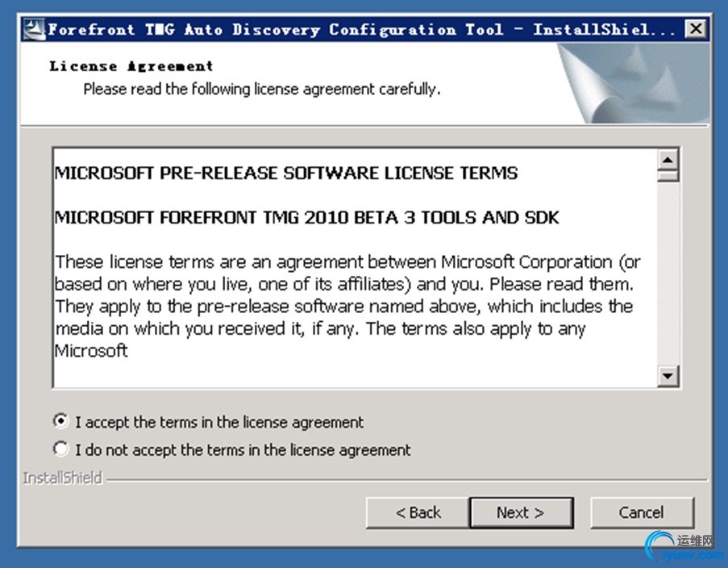Click the InstallShield label near the bottom
This screenshot has height=568, width=728.
click(63, 478)
